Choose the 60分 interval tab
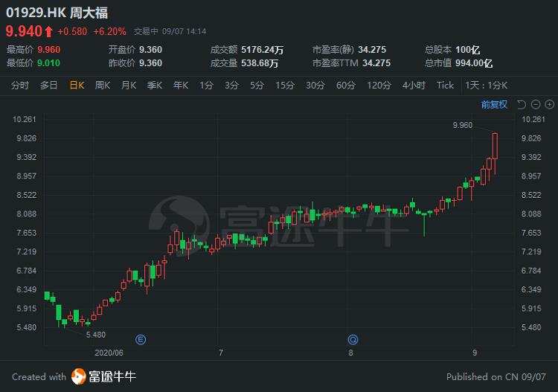Image resolution: width=558 pixels, height=392 pixels. tap(346, 86)
